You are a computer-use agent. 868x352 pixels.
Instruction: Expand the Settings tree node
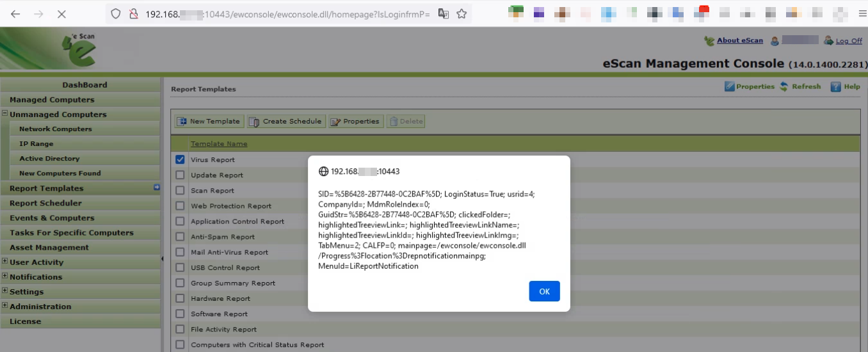[x=4, y=291]
